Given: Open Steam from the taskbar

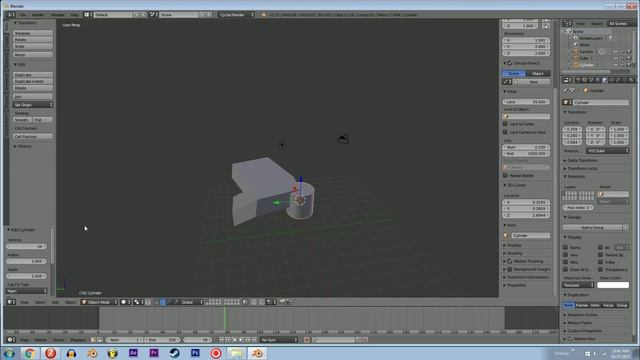Looking at the screenshot, I should point(175,353).
